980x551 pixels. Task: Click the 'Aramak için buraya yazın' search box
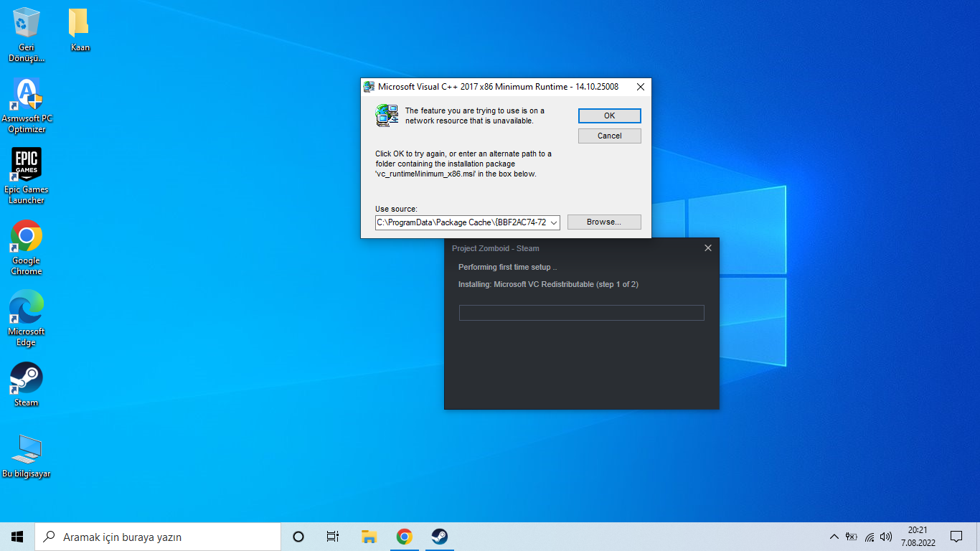click(158, 537)
